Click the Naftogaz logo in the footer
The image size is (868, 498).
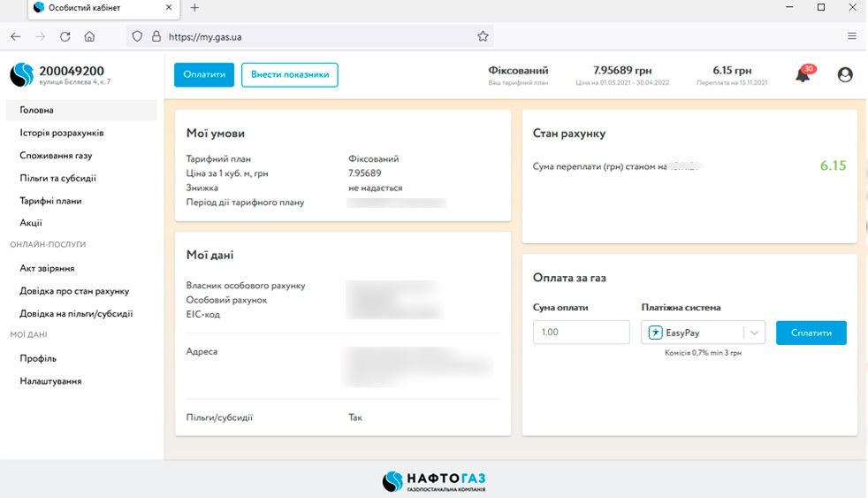click(x=434, y=481)
